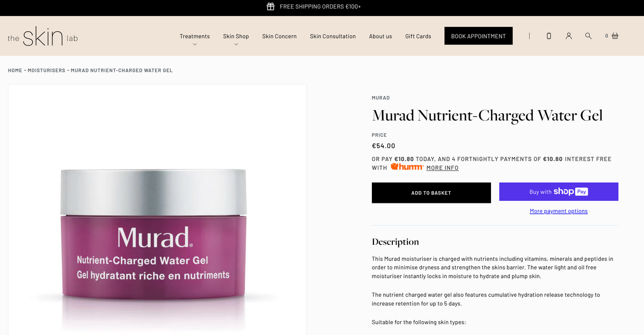Click the Book Appointment button
This screenshot has height=335, width=644.
click(x=478, y=36)
